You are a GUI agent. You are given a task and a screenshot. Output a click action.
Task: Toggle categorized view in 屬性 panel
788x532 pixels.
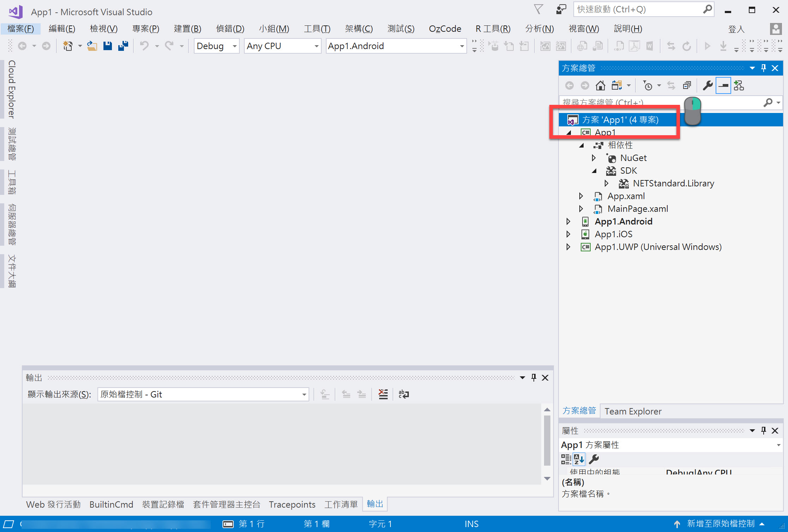(566, 459)
